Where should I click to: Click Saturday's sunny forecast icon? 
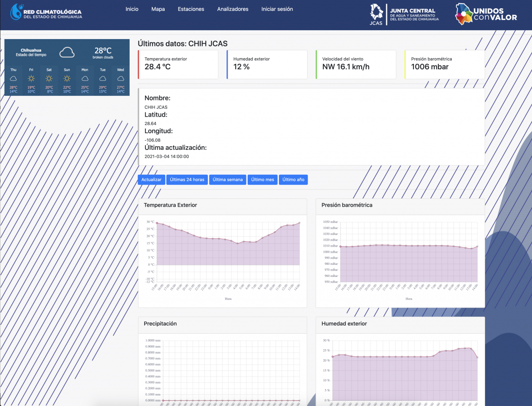[49, 78]
